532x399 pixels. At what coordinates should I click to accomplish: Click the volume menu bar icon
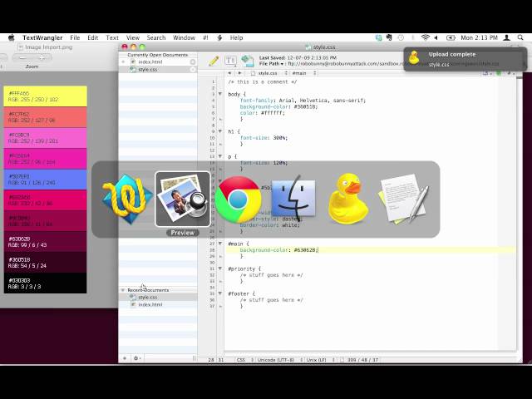[x=436, y=37]
